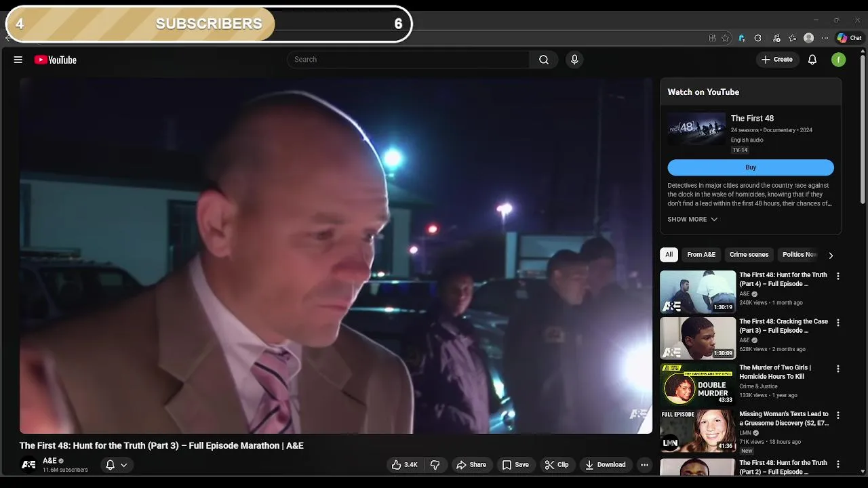Open Double Murder video thumbnail

point(698,384)
